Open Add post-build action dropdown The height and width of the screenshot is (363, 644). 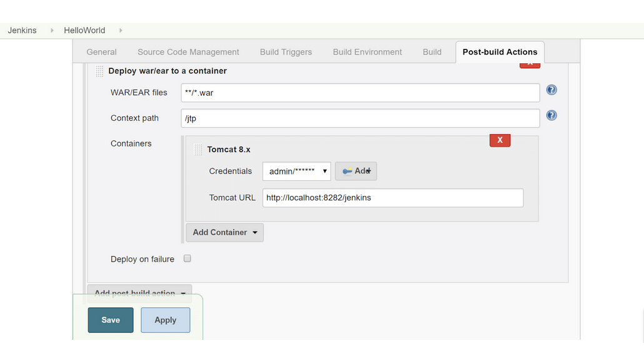coord(139,293)
